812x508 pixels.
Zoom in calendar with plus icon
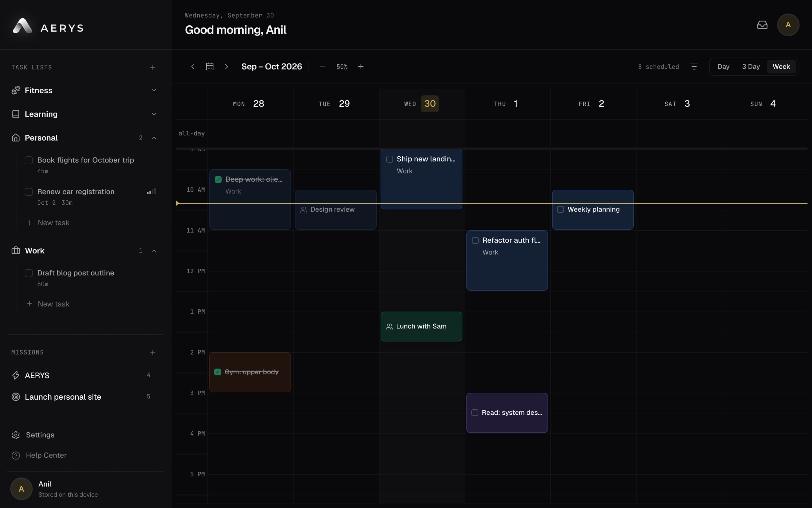(361, 67)
